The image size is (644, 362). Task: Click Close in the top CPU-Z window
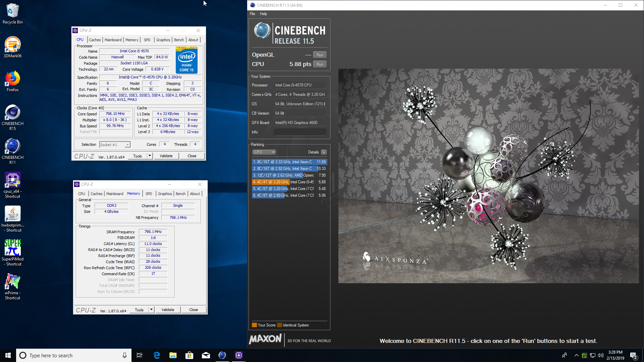pyautogui.click(x=192, y=156)
